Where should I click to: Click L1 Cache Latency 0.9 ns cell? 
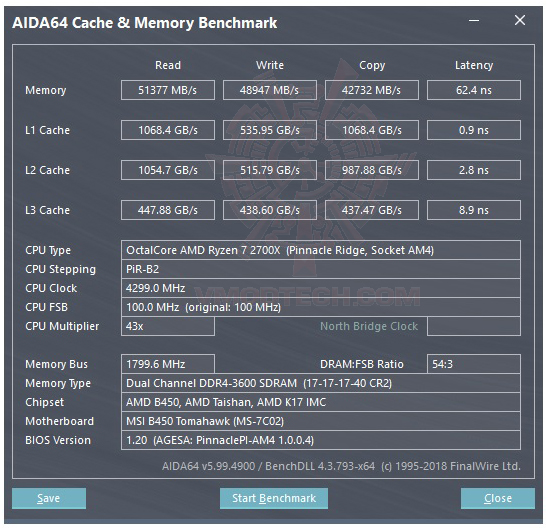pos(473,130)
